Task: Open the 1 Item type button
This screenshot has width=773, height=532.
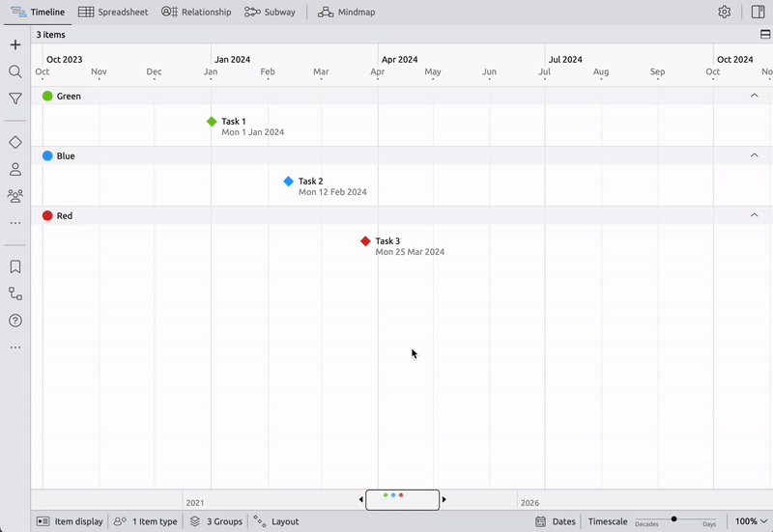Action: [x=146, y=521]
